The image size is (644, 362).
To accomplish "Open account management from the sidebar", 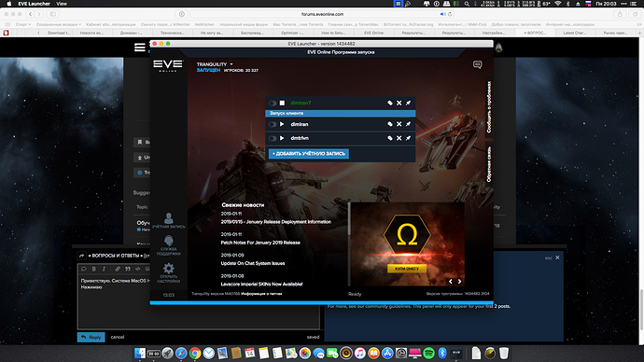I will (x=168, y=220).
